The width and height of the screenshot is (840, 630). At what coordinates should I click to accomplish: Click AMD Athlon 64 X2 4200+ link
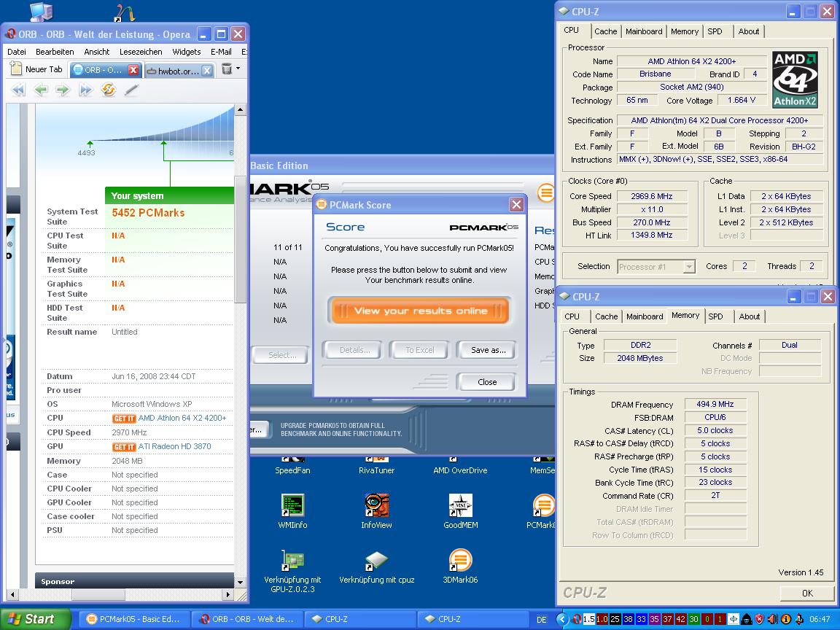[182, 418]
